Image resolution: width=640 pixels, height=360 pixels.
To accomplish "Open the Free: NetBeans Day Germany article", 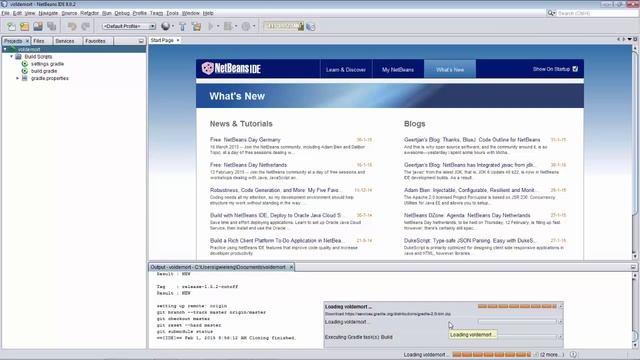I will tap(245, 140).
